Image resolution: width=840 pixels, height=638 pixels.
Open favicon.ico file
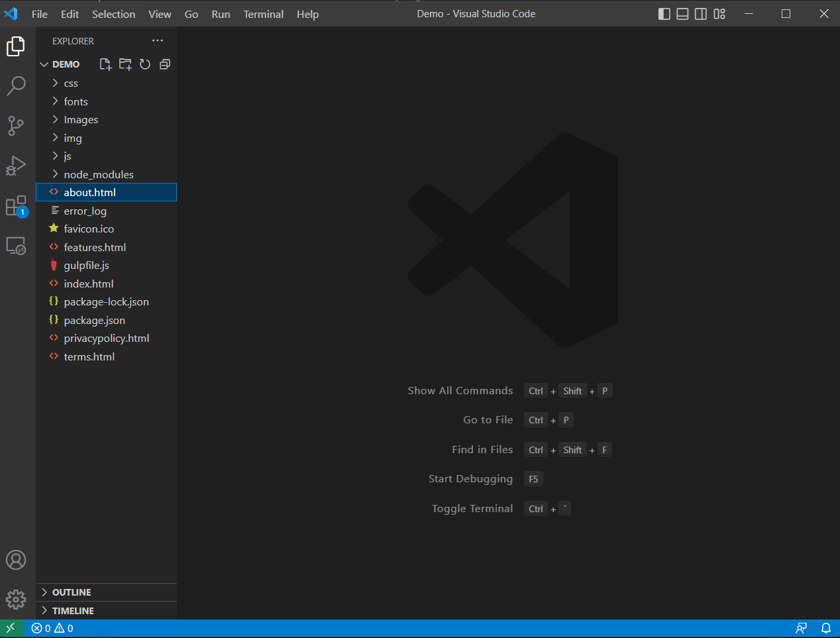click(x=106, y=229)
